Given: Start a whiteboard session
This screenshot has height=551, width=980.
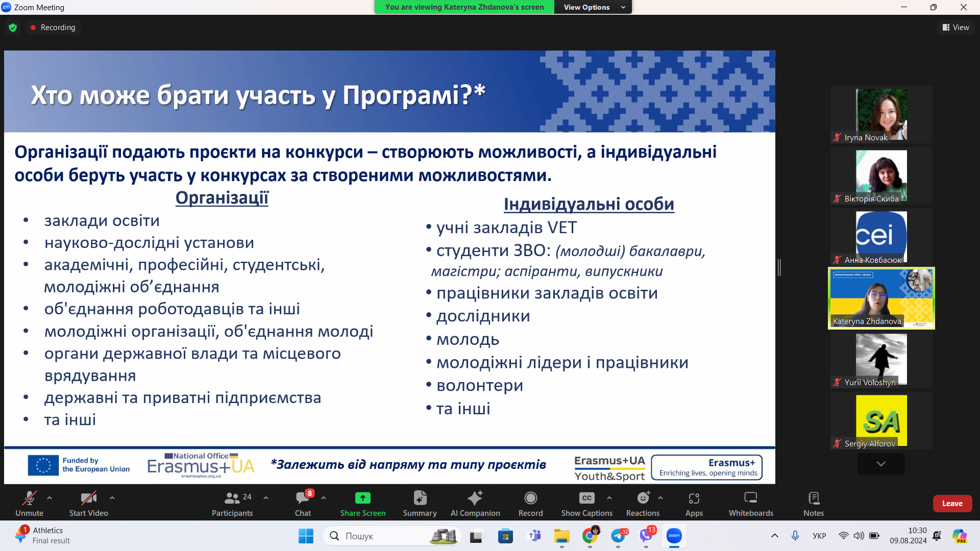Looking at the screenshot, I should pos(750,503).
